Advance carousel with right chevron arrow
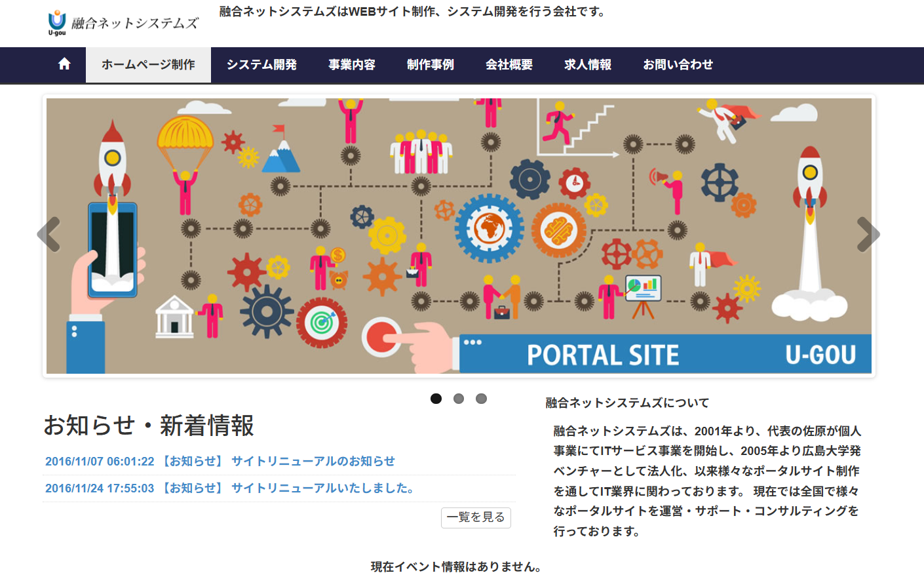Image resolution: width=924 pixels, height=575 pixels. pyautogui.click(x=868, y=235)
